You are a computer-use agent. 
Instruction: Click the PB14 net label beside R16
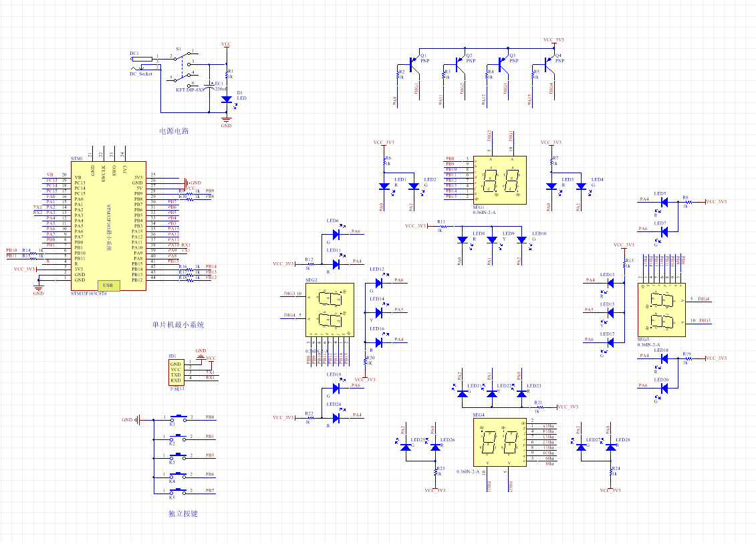pyautogui.click(x=211, y=266)
